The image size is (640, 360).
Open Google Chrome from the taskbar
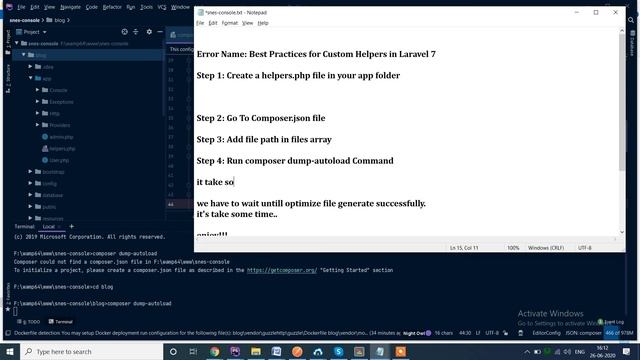click(215, 351)
